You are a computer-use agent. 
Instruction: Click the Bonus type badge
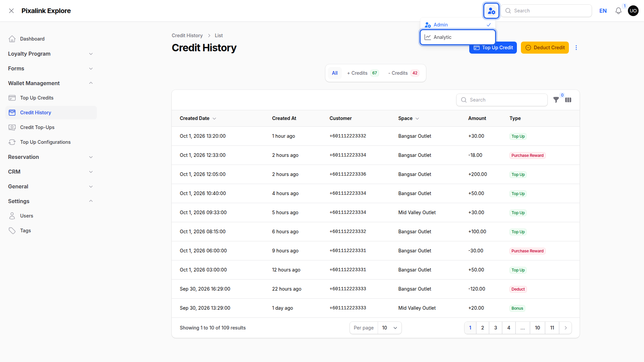click(517, 308)
